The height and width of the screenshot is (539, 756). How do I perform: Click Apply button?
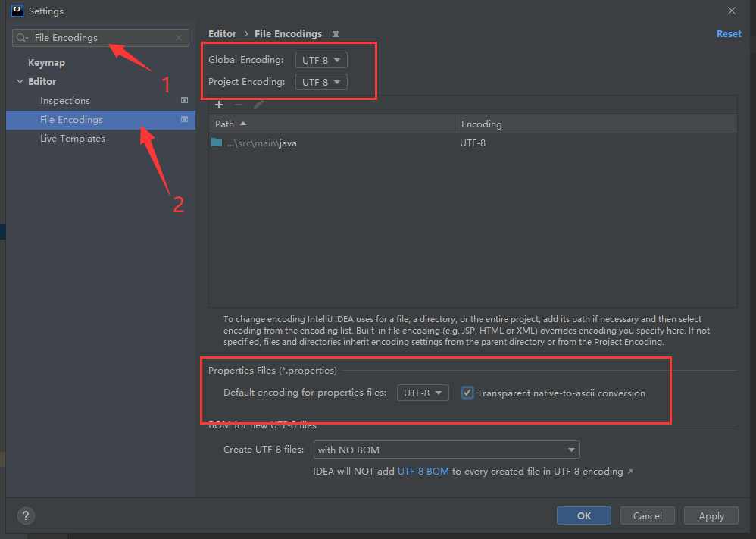click(711, 515)
